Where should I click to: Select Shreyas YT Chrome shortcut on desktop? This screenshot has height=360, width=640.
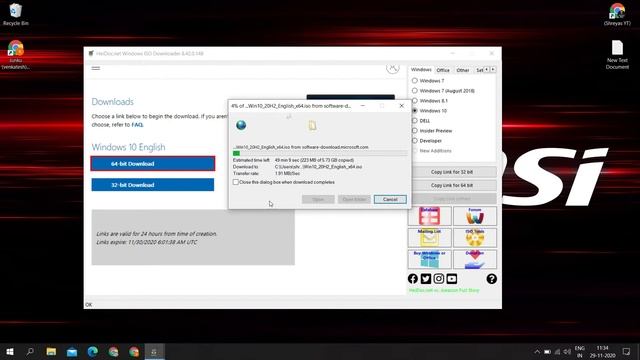coord(617,14)
